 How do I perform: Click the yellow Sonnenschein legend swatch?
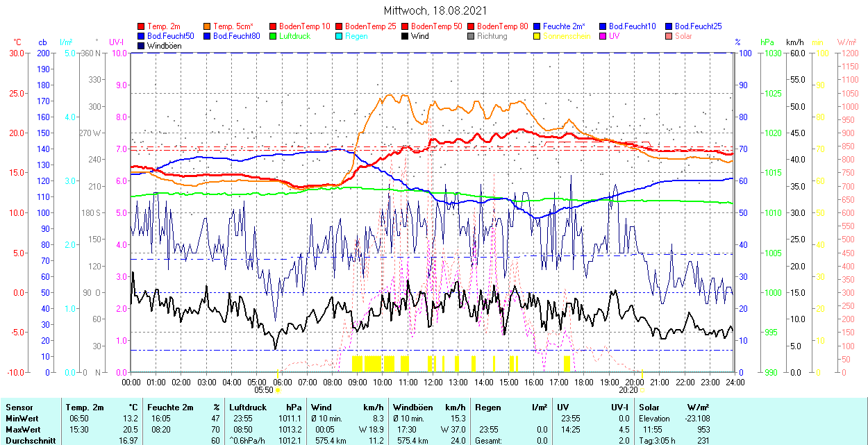537,36
